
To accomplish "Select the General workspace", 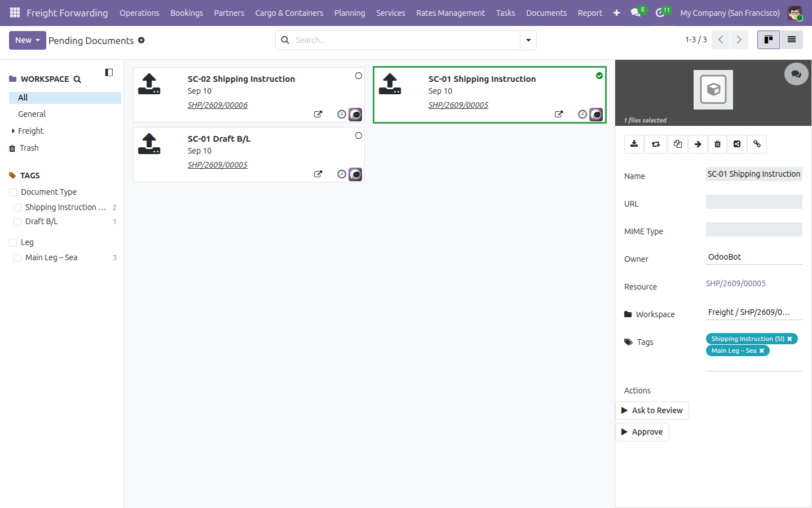I will 32,114.
